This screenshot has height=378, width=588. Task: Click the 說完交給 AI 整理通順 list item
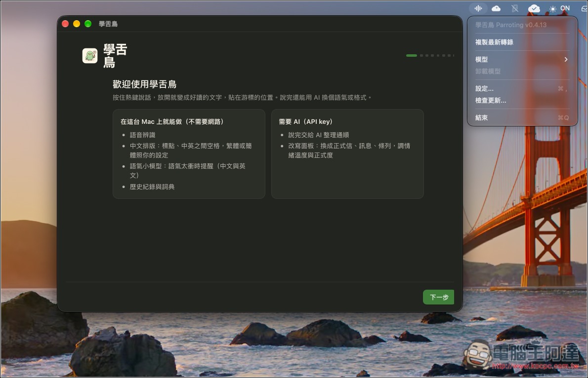tap(318, 135)
